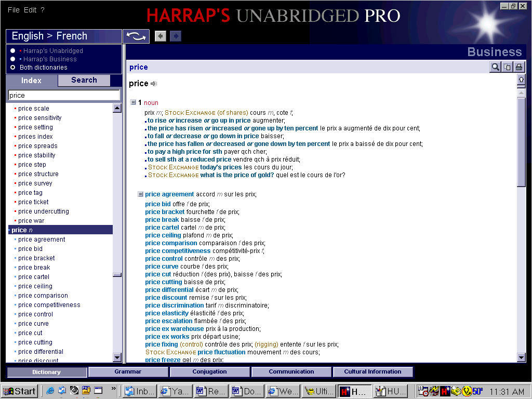This screenshot has height=399, width=532.
Task: Select 'price tag' in the index list
Action: tap(30, 193)
